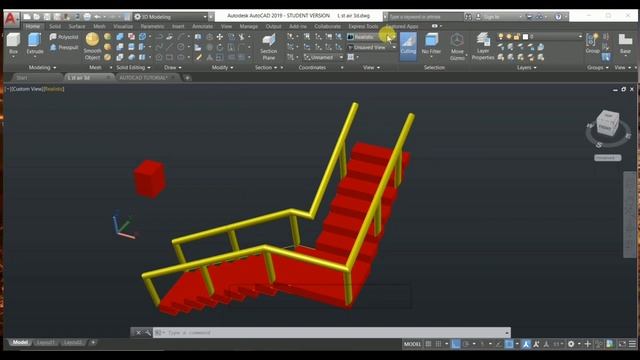Click the New file icon in quick access
The image size is (640, 360).
coord(27,17)
